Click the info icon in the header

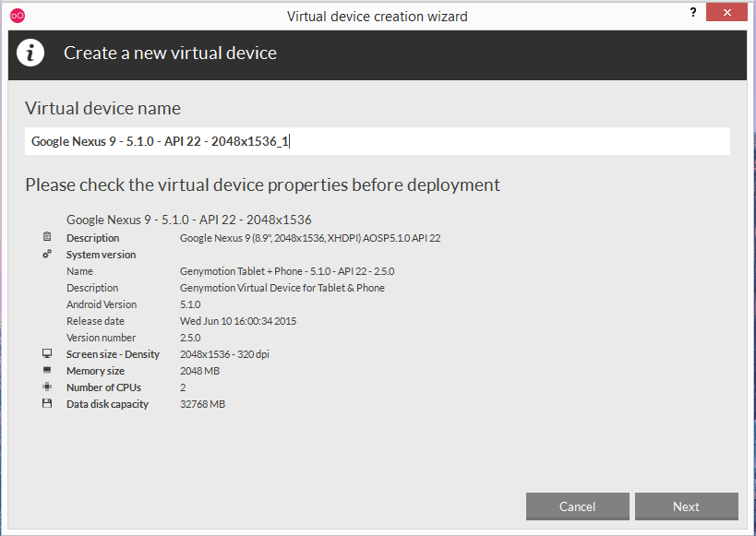pyautogui.click(x=30, y=53)
